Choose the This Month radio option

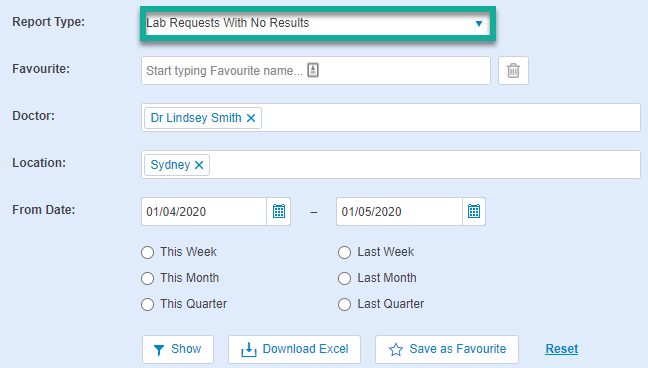148,278
